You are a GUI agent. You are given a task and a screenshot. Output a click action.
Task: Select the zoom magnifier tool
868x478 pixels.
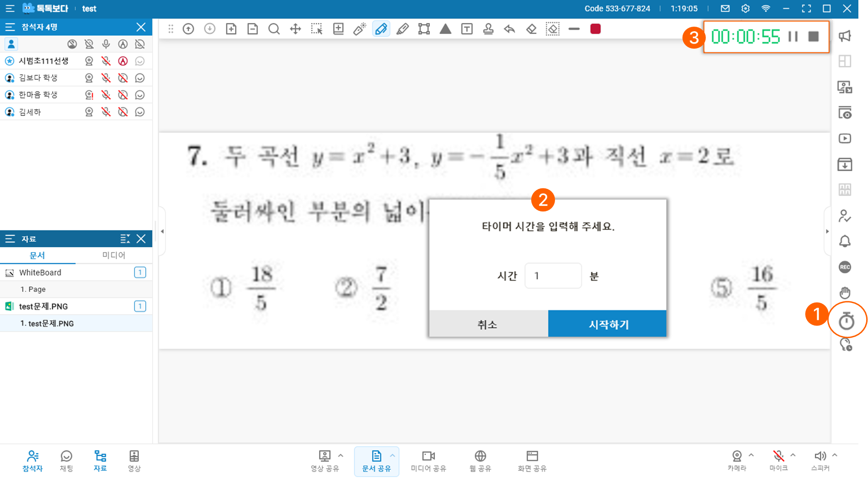point(274,29)
